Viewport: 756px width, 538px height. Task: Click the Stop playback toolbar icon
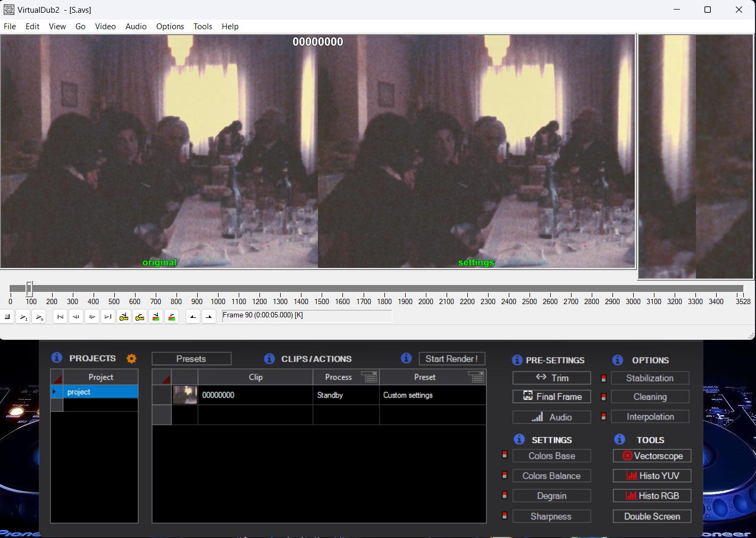(x=7, y=317)
